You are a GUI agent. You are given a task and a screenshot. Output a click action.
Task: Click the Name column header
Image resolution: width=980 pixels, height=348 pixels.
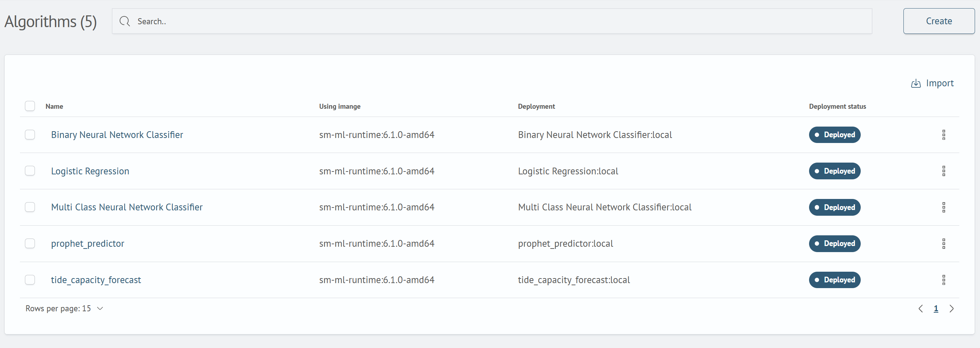(x=54, y=106)
